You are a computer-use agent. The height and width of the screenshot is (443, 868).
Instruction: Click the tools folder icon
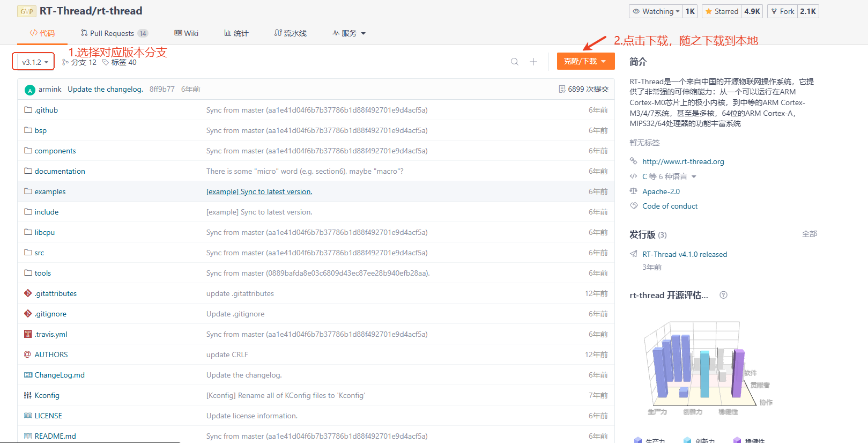[x=28, y=273]
